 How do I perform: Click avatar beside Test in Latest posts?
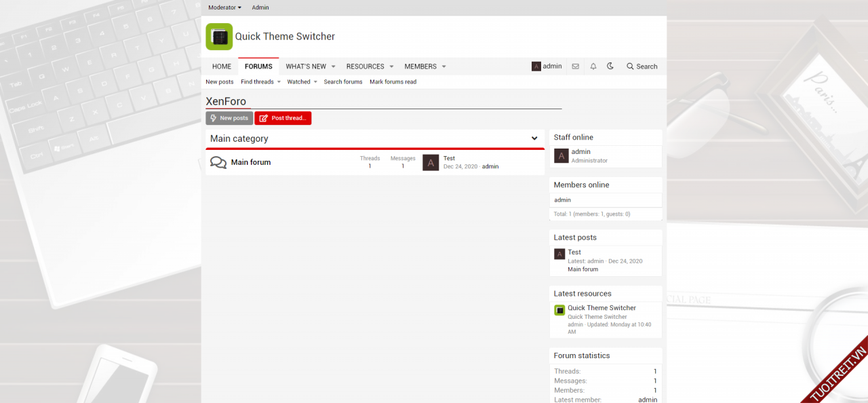pos(559,254)
